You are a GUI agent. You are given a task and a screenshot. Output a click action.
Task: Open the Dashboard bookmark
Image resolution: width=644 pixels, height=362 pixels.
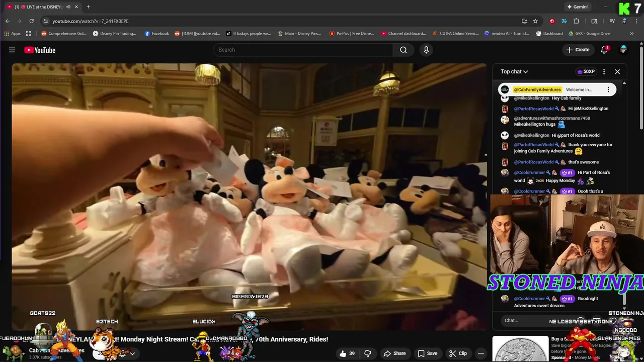pyautogui.click(x=549, y=34)
